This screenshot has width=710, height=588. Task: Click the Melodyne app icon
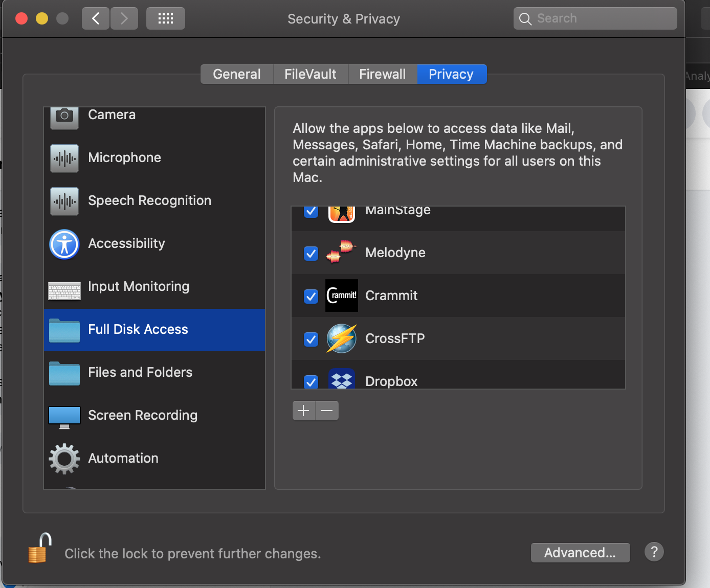341,253
